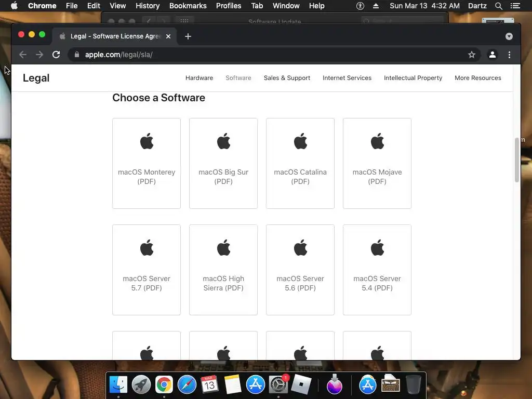Open More Resources section
The height and width of the screenshot is (399, 532).
(478, 78)
